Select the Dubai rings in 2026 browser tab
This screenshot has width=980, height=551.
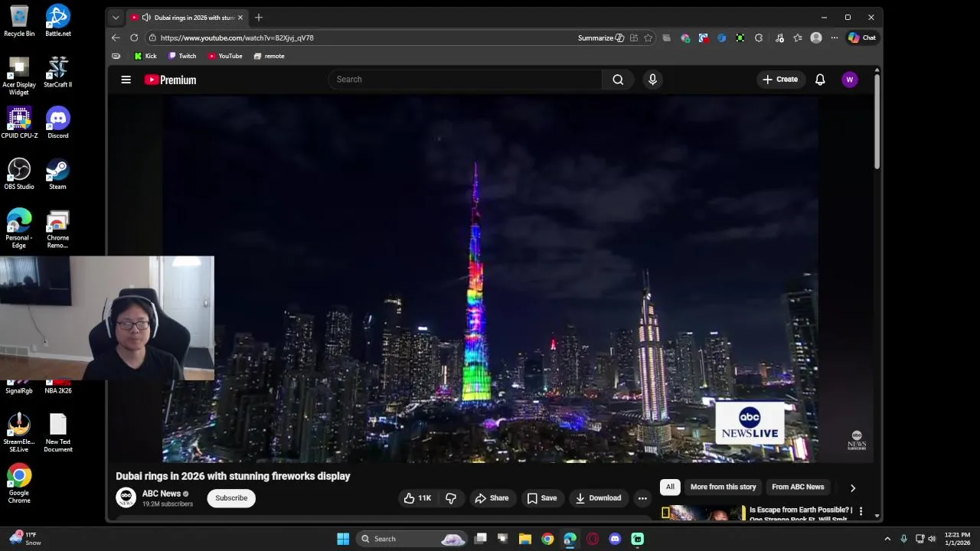pos(187,17)
